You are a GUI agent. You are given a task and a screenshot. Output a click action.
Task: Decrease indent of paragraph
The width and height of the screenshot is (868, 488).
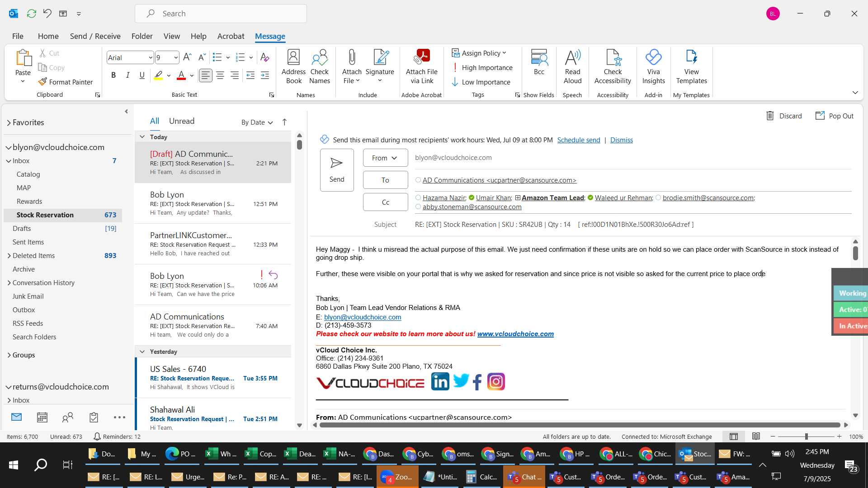click(x=250, y=75)
